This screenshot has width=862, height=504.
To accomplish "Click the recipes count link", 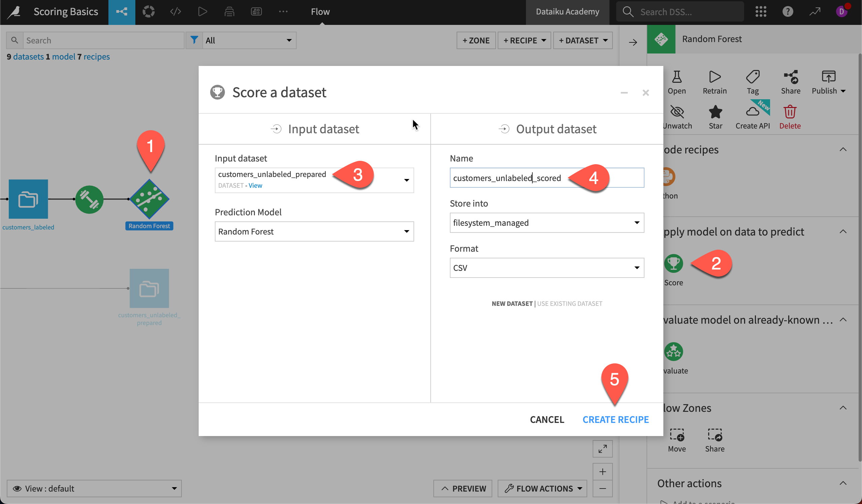I will pyautogui.click(x=96, y=57).
